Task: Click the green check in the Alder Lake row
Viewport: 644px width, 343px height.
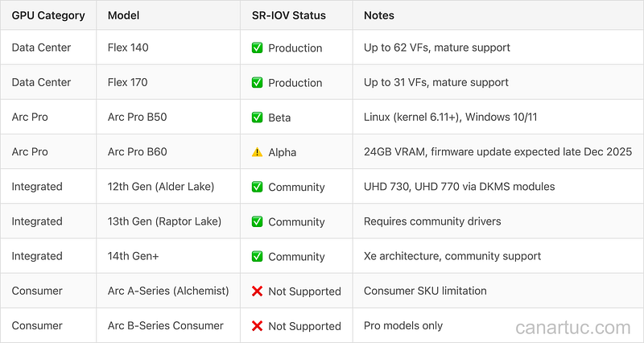Action: point(257,187)
